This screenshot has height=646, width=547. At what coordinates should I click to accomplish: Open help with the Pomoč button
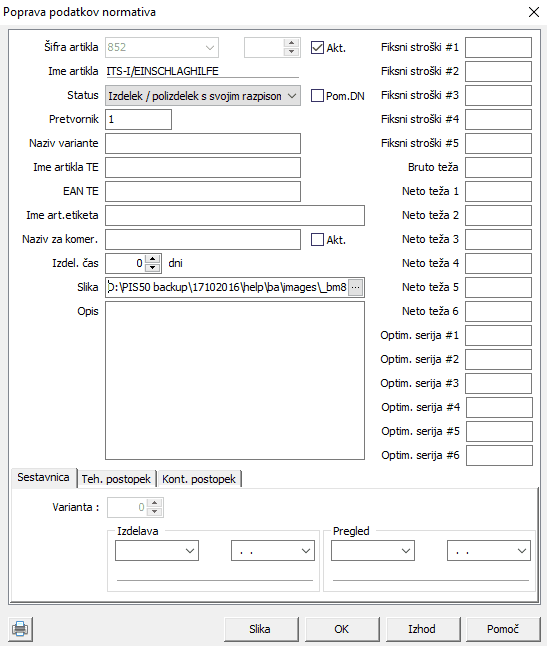[503, 629]
